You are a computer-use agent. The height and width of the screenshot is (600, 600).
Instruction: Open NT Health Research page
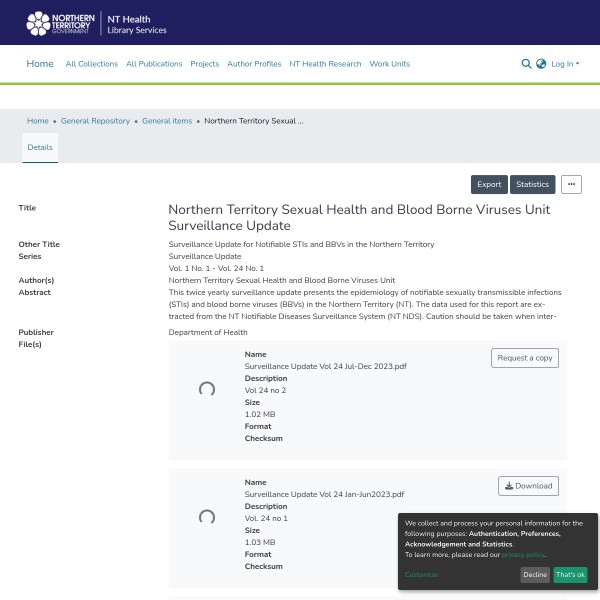coord(325,64)
